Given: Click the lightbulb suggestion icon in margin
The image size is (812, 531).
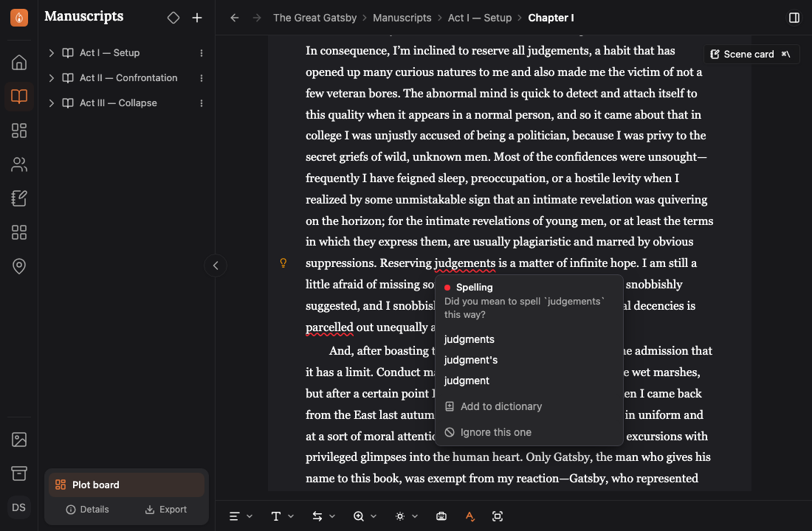Looking at the screenshot, I should (x=283, y=263).
